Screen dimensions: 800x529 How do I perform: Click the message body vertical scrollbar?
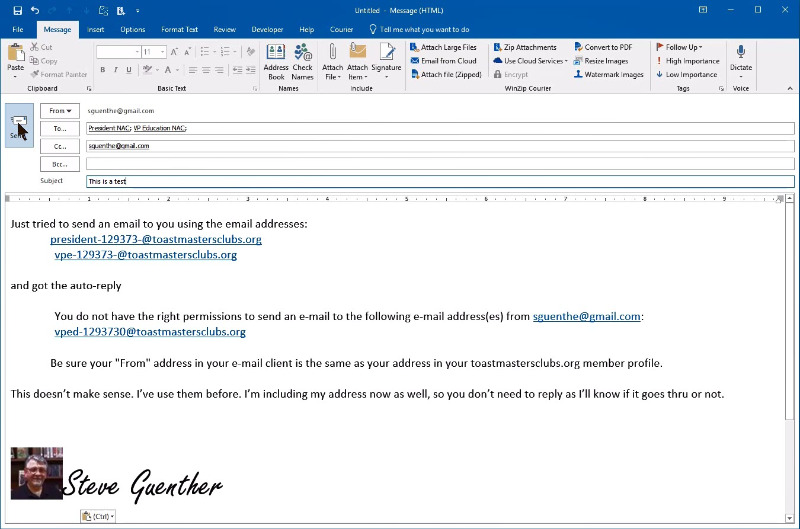tap(789, 311)
